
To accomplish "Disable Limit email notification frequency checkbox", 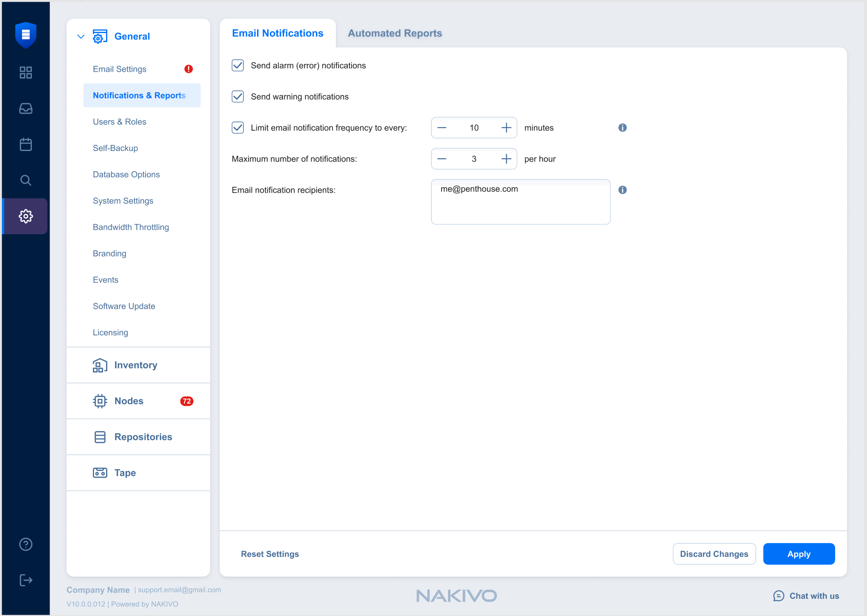I will tap(238, 128).
